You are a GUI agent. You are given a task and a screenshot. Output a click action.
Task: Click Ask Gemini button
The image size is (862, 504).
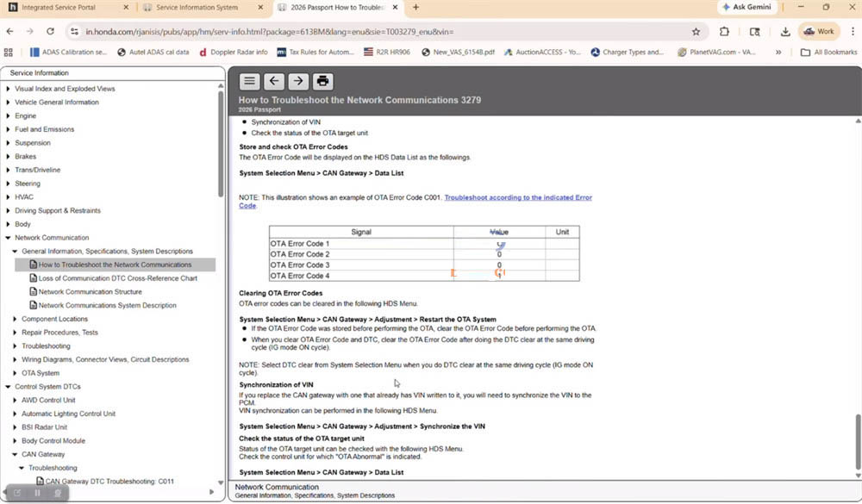(746, 7)
